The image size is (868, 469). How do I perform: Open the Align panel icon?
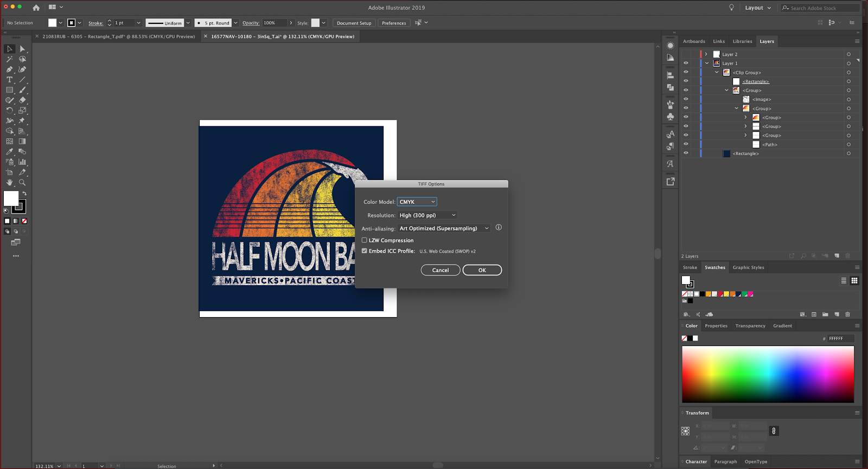671,75
